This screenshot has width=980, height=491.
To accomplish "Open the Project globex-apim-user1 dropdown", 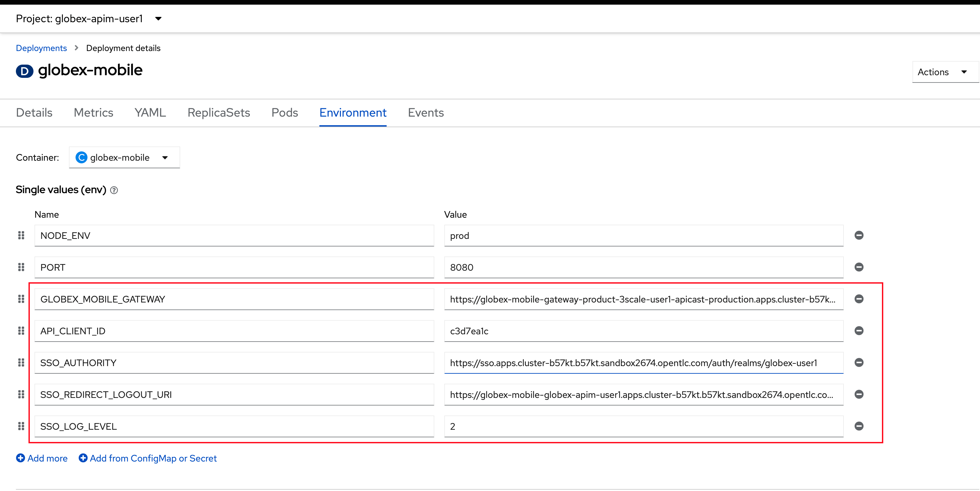I will tap(89, 19).
